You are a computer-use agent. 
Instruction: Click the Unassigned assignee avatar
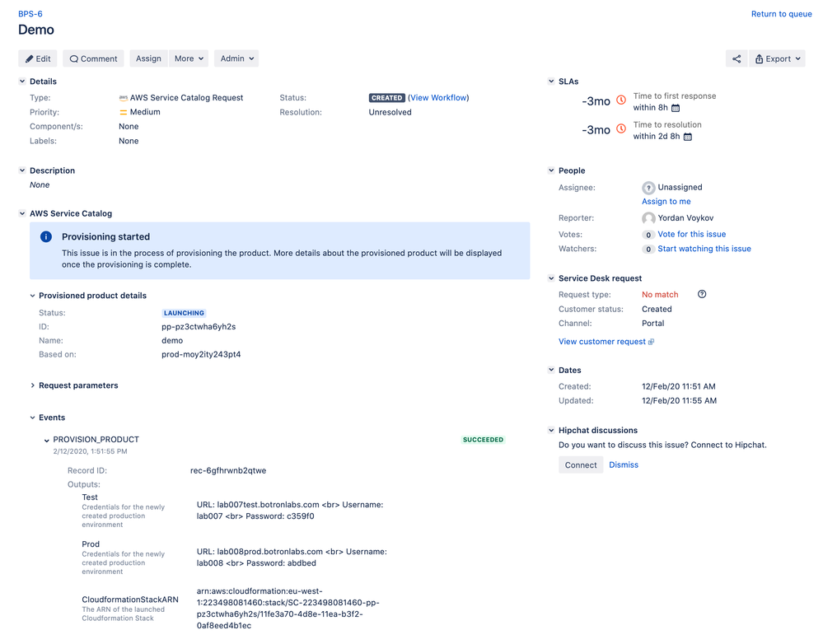[648, 187]
